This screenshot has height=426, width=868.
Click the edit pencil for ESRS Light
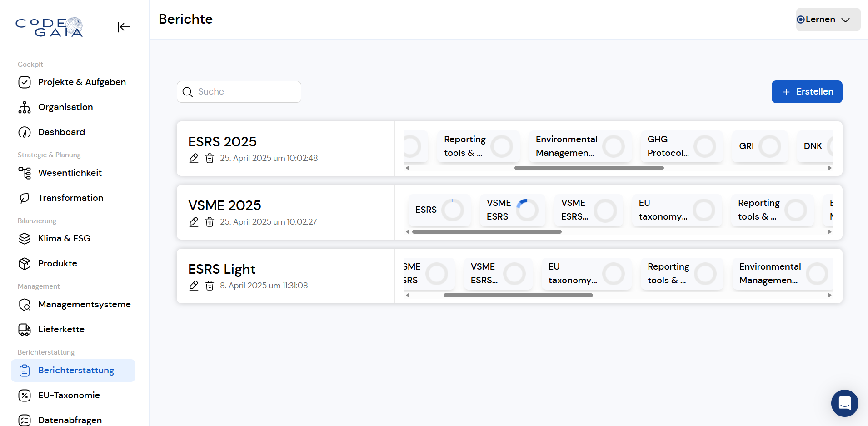[x=194, y=286]
